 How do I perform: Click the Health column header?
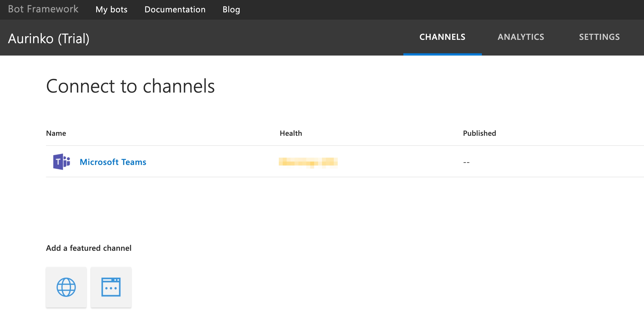pyautogui.click(x=291, y=133)
